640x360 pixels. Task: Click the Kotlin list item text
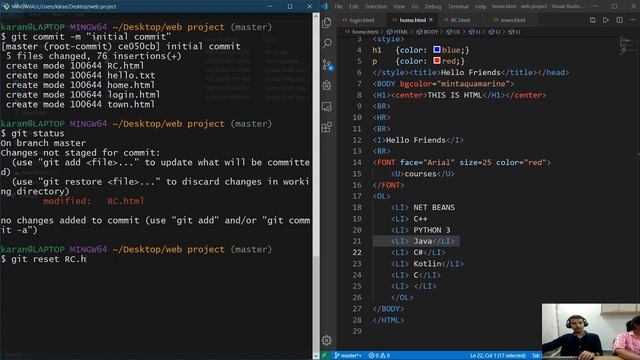(x=427, y=264)
